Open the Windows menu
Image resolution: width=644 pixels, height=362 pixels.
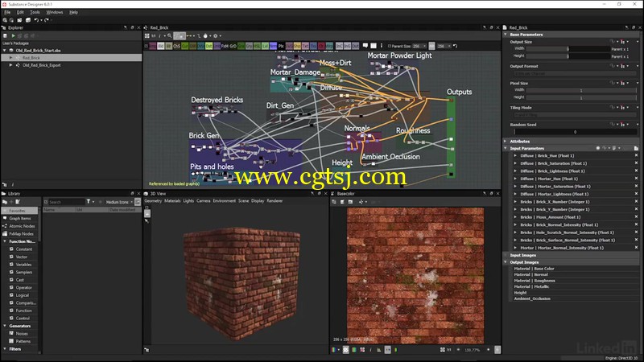click(x=54, y=12)
